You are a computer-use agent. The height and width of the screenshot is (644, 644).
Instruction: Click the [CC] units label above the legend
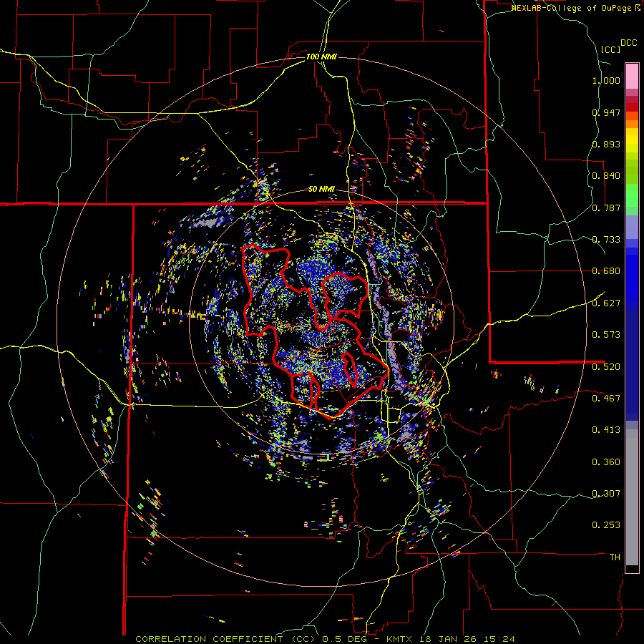(610, 49)
